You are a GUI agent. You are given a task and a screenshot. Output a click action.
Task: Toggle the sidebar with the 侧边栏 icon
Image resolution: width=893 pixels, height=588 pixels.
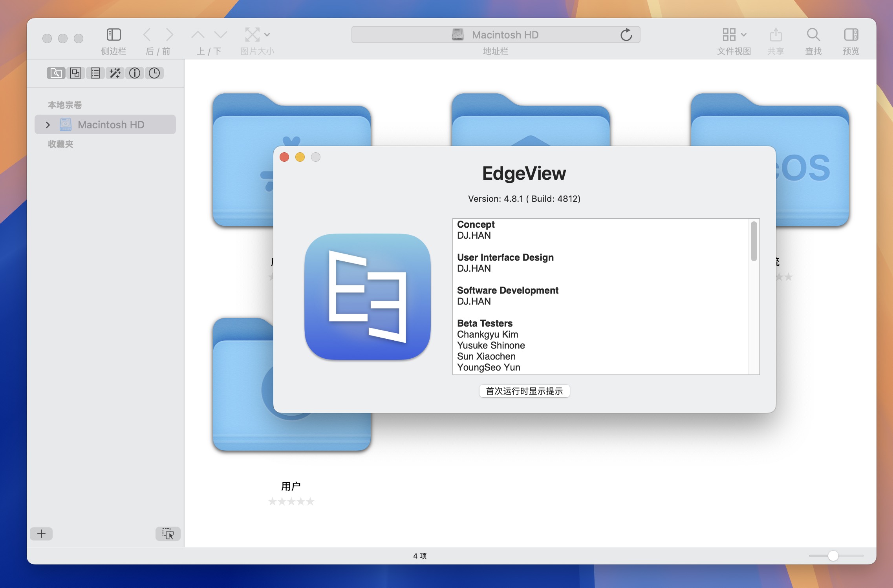(113, 35)
